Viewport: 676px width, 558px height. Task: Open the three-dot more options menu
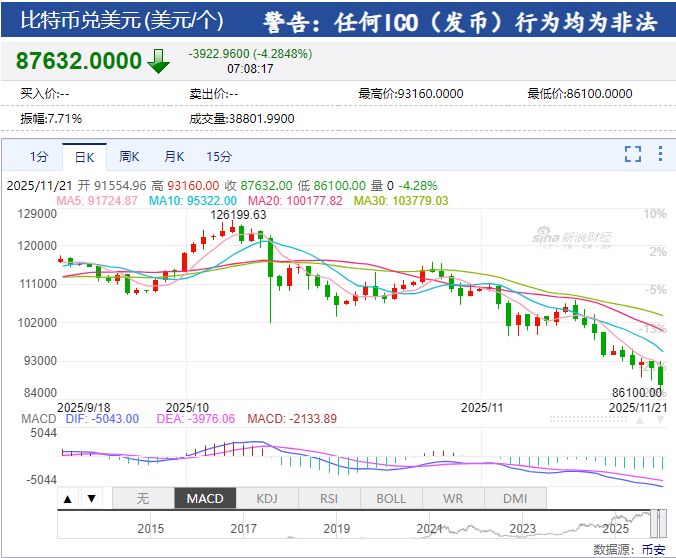[660, 154]
